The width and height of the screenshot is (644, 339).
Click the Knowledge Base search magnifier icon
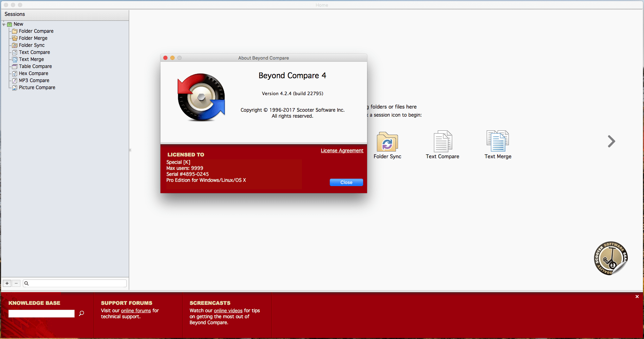coord(82,313)
